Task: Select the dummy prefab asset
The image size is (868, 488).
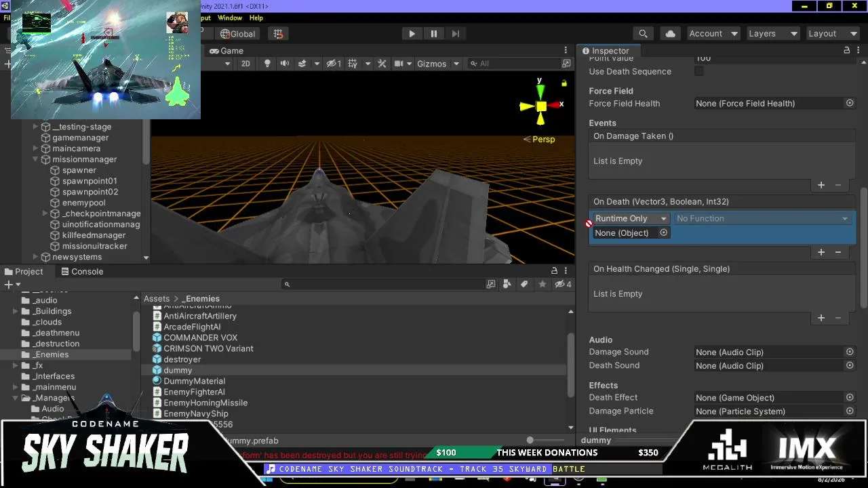Action: click(x=178, y=370)
